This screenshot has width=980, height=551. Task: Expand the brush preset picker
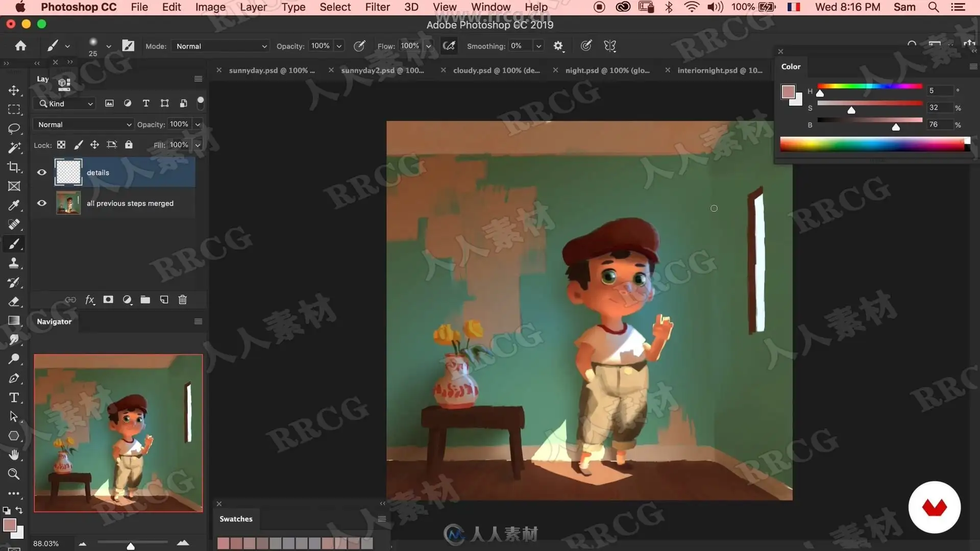[108, 46]
